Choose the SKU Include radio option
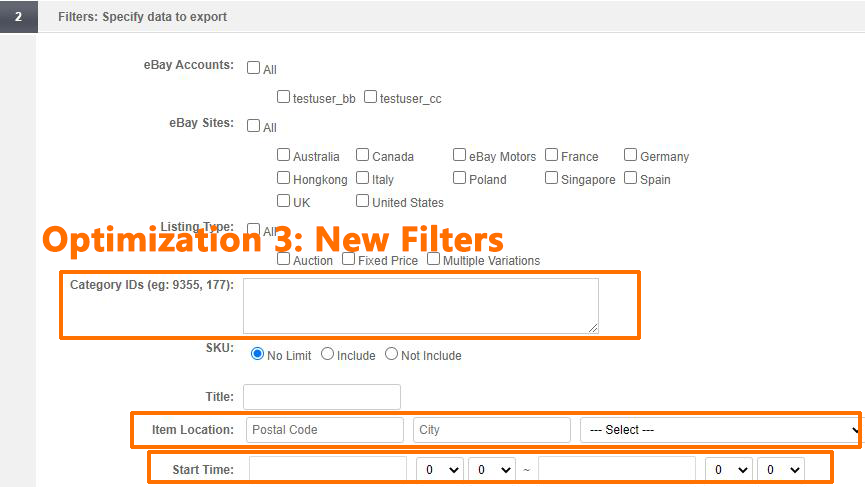 (x=327, y=354)
